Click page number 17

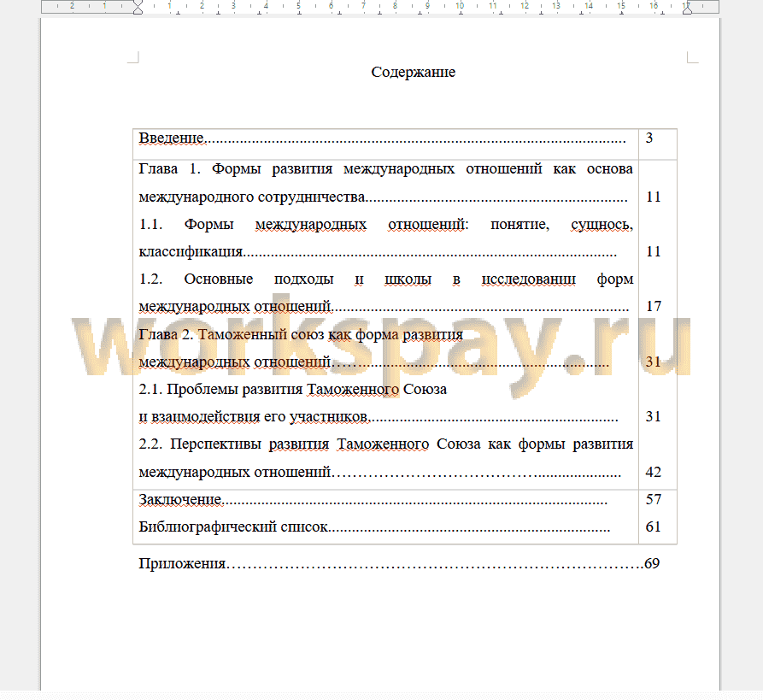coord(653,306)
